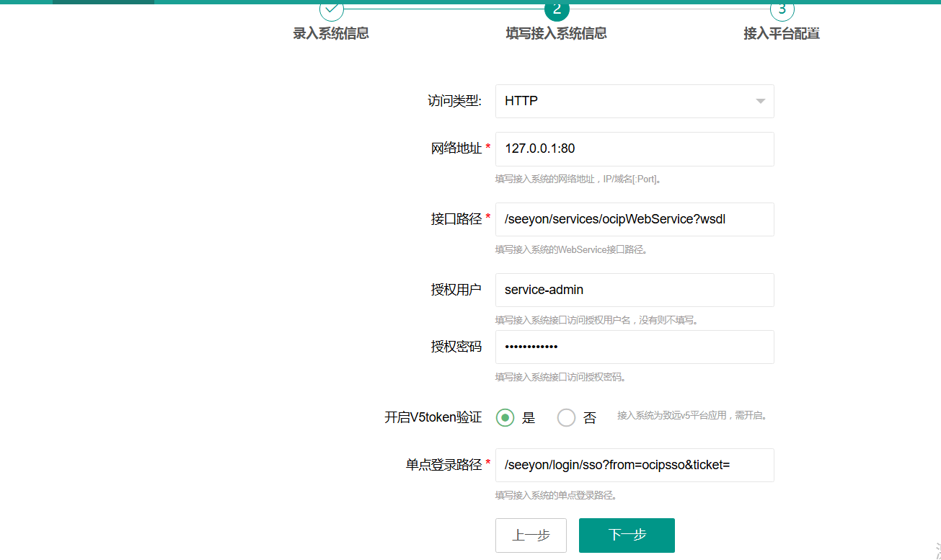Click the 开启V5token验证 label
This screenshot has width=941, height=560.
coord(433,417)
